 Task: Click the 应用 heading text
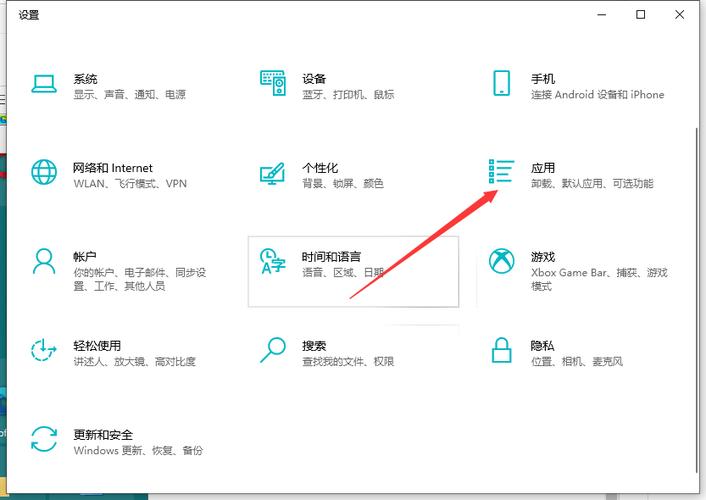[x=543, y=168]
